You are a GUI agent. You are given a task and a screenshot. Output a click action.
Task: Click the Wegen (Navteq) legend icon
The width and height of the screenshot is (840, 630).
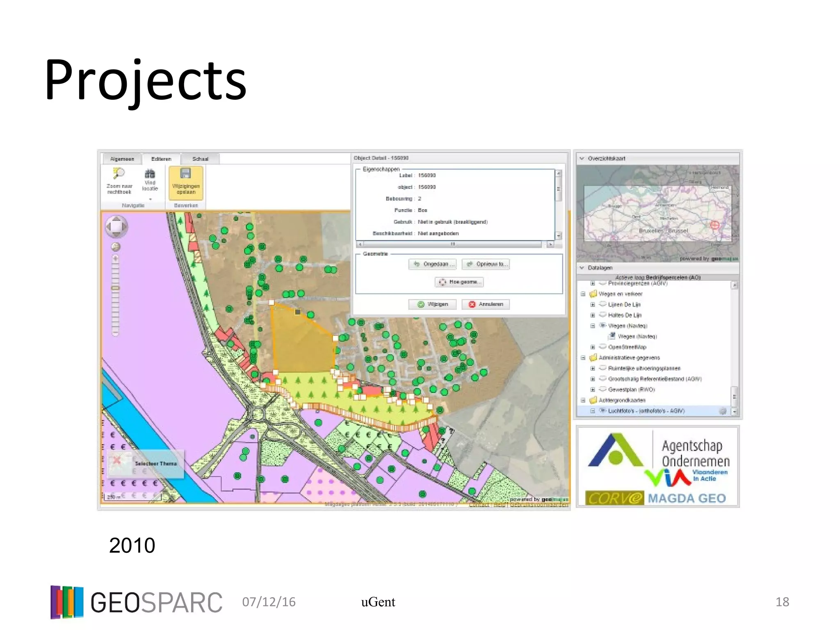pyautogui.click(x=612, y=336)
